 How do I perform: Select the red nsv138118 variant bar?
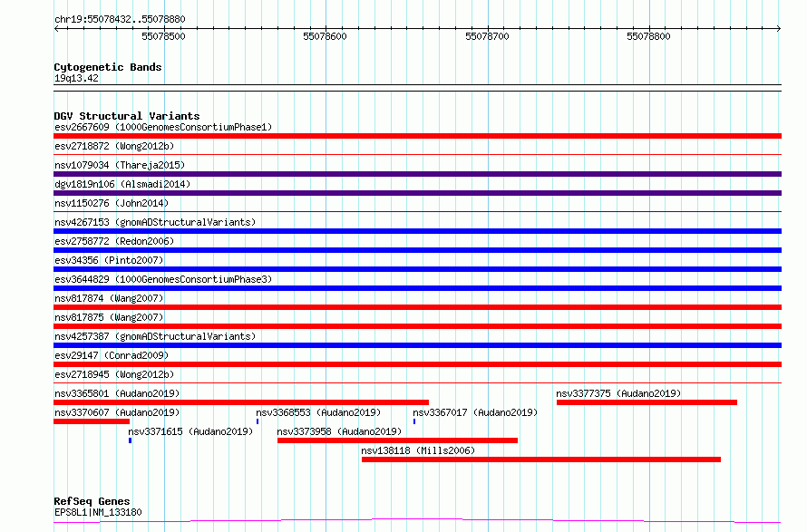(541, 459)
